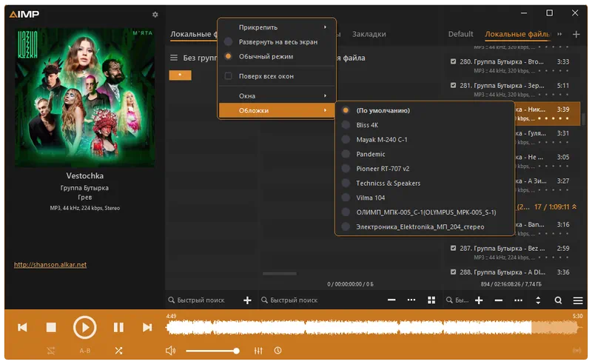Choose Technicss & Speakers skin entry
Image resolution: width=592 pixels, height=364 pixels.
coord(424,183)
